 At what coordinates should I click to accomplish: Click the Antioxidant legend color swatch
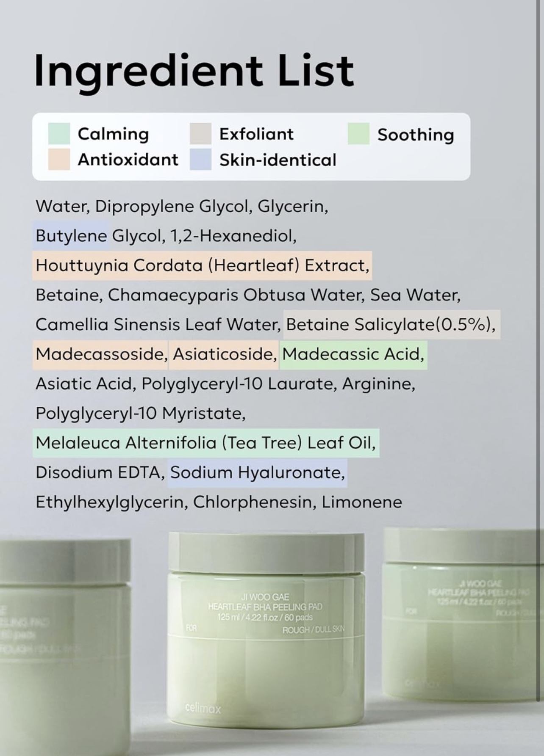(x=59, y=159)
